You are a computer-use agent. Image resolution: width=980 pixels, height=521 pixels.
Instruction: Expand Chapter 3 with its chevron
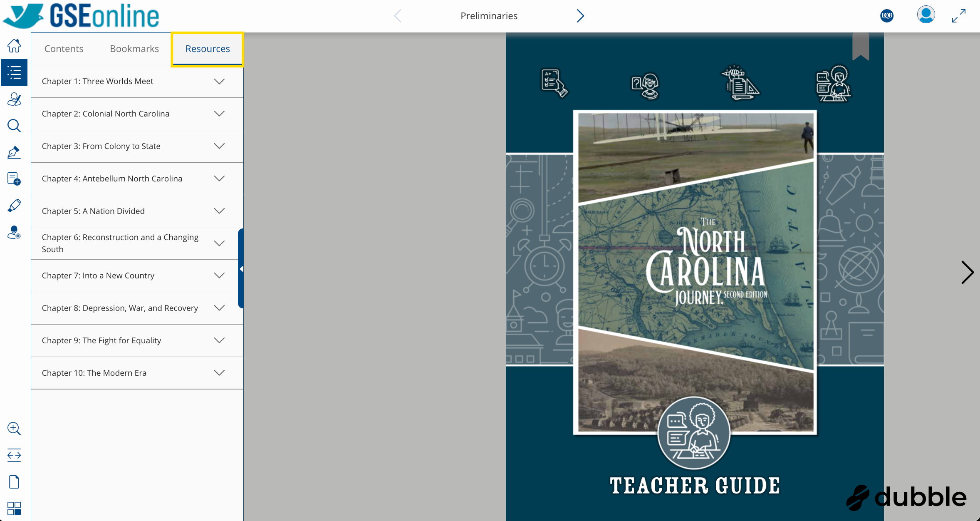[219, 146]
